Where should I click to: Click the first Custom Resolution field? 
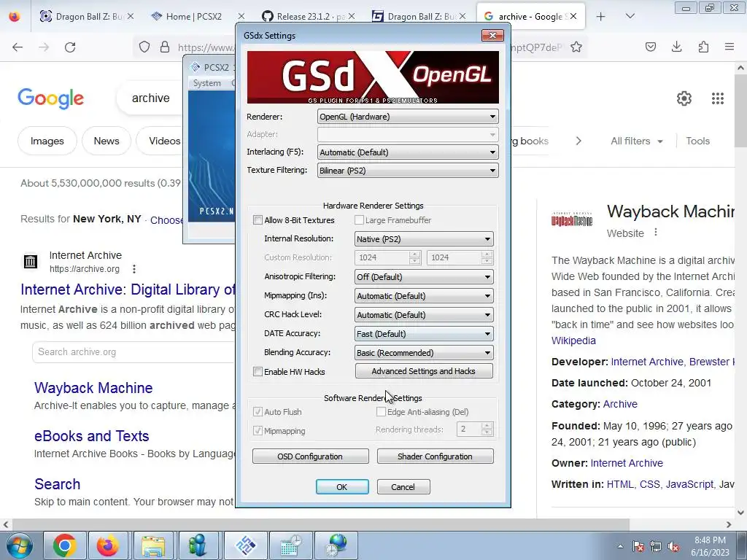[x=387, y=257]
